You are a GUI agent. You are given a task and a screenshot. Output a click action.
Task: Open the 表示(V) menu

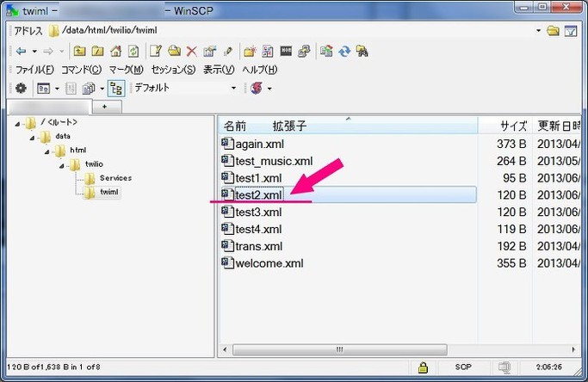[219, 70]
